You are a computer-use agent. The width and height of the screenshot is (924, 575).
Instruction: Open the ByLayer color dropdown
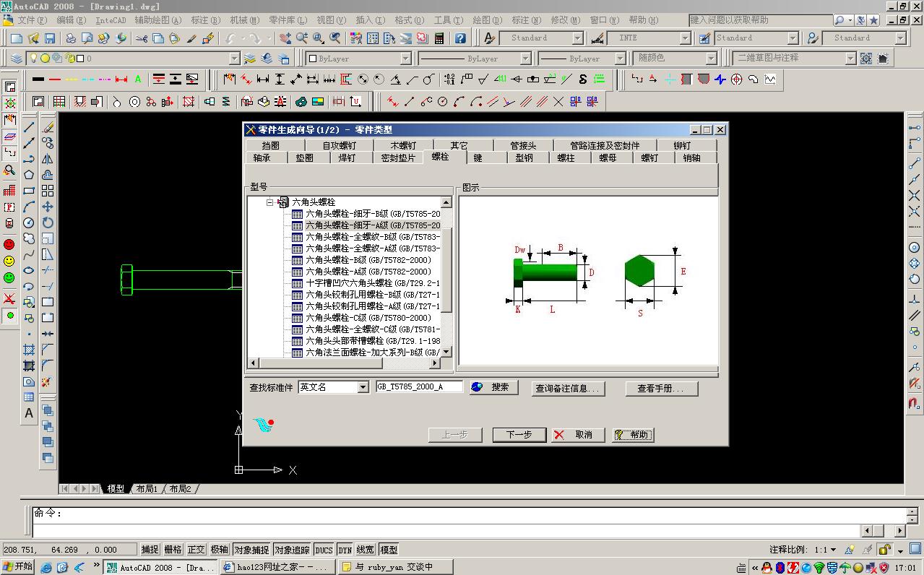click(406, 59)
